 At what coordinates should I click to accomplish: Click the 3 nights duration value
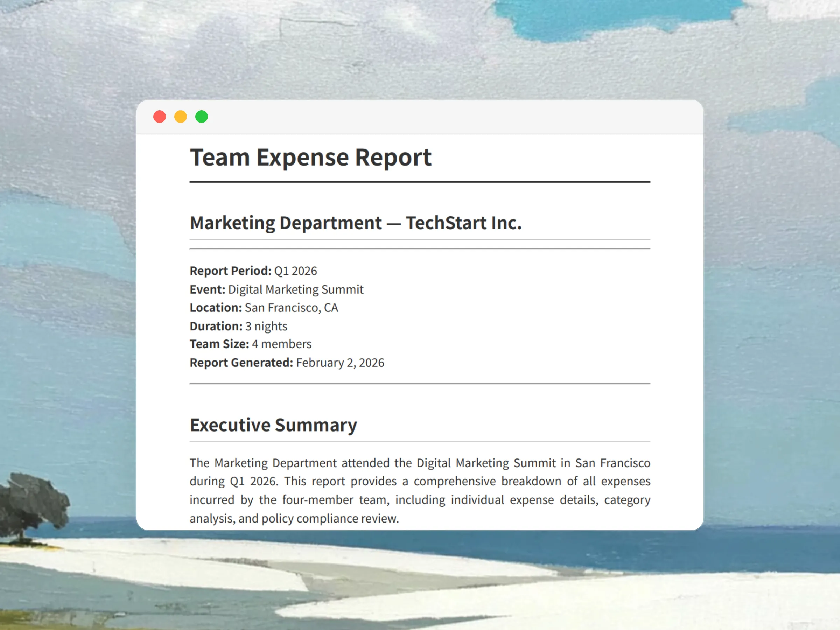266,326
